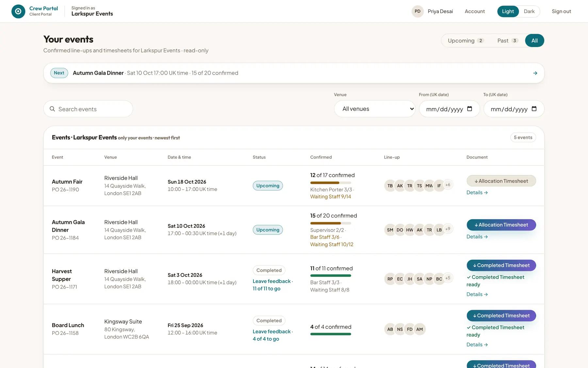This screenshot has height=368, width=588.
Task: Click the TB avatar in Autumn Fair line-up
Action: pos(390,186)
